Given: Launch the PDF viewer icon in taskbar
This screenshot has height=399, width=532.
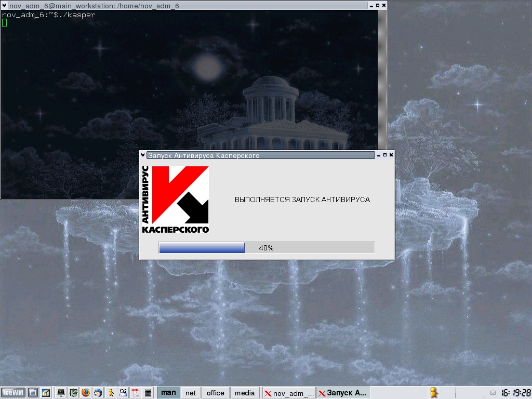Looking at the screenshot, I should (x=136, y=393).
